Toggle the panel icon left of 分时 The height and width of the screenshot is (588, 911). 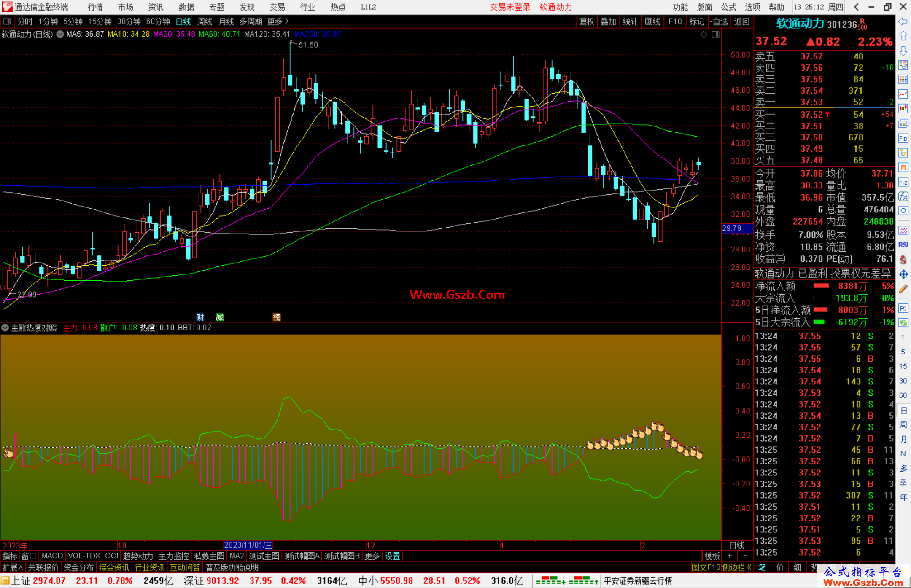7,21
